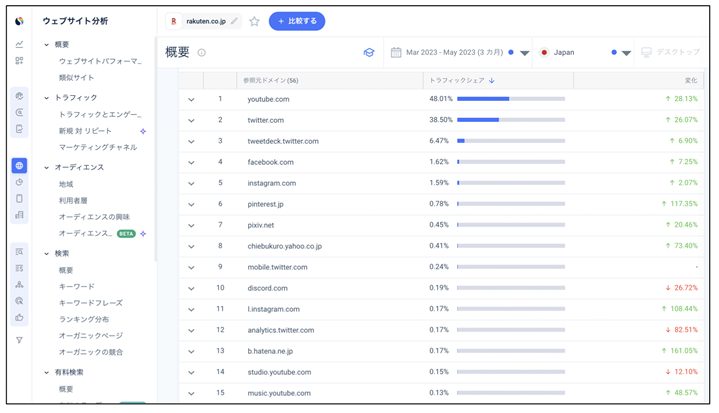This screenshot has width=719, height=413.
Task: Click the 変化 column header
Action: click(691, 81)
